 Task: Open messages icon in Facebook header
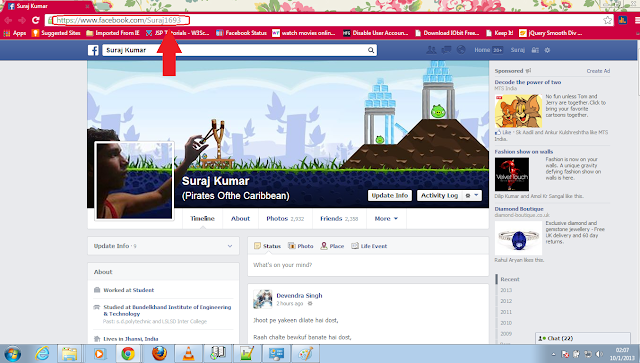[x=446, y=50]
